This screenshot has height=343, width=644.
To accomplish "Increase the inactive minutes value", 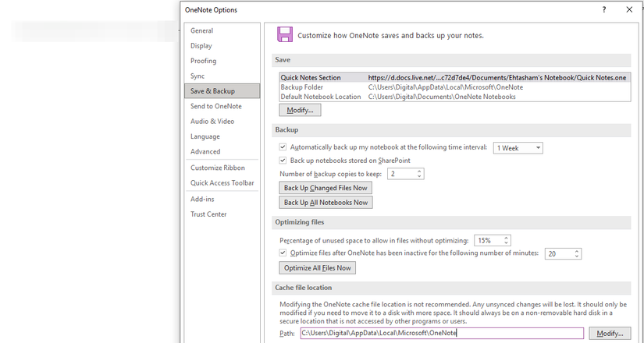I will [577, 252].
